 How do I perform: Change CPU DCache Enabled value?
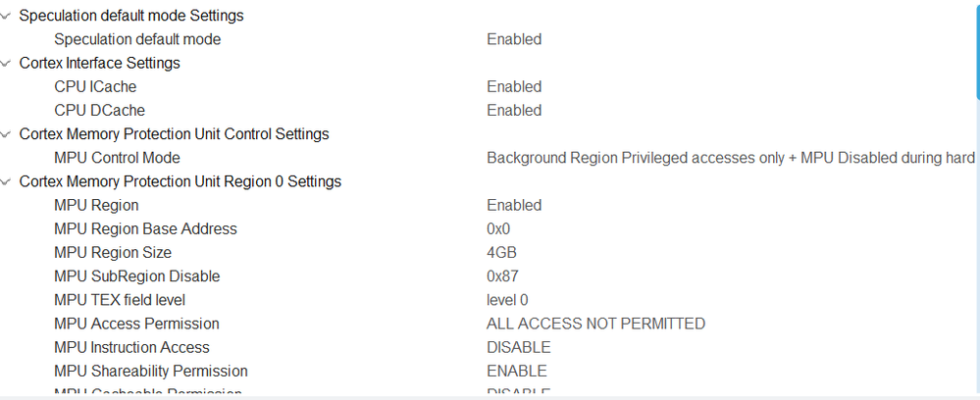click(514, 110)
